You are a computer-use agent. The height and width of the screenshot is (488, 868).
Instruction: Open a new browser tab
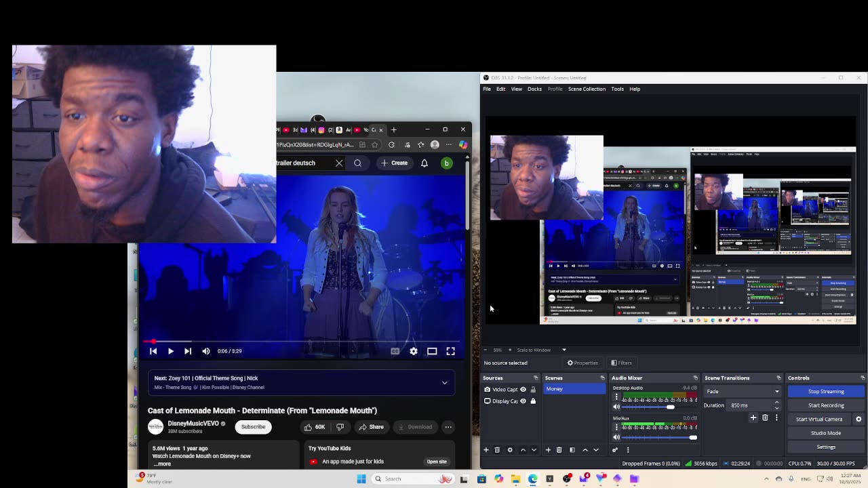click(x=393, y=129)
